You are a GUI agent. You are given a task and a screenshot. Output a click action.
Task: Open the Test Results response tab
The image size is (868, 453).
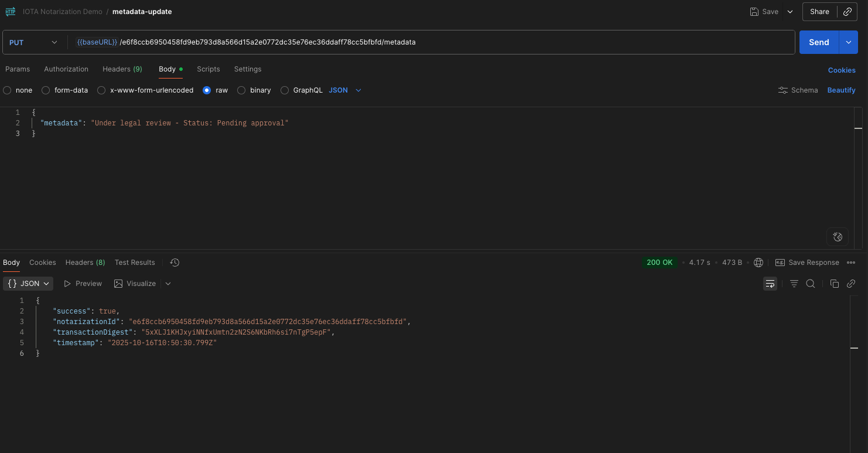pos(135,262)
